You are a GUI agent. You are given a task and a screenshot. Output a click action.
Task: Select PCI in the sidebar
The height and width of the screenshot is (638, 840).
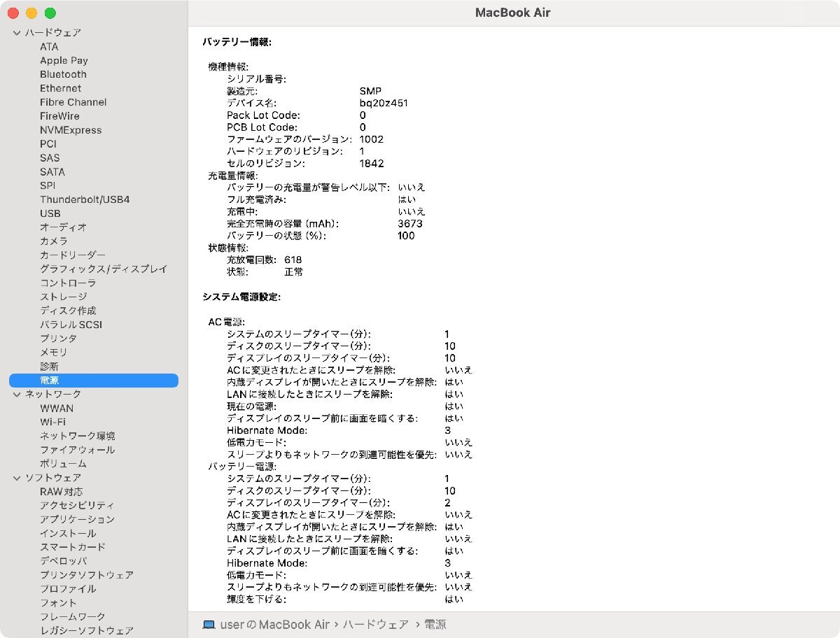[48, 144]
